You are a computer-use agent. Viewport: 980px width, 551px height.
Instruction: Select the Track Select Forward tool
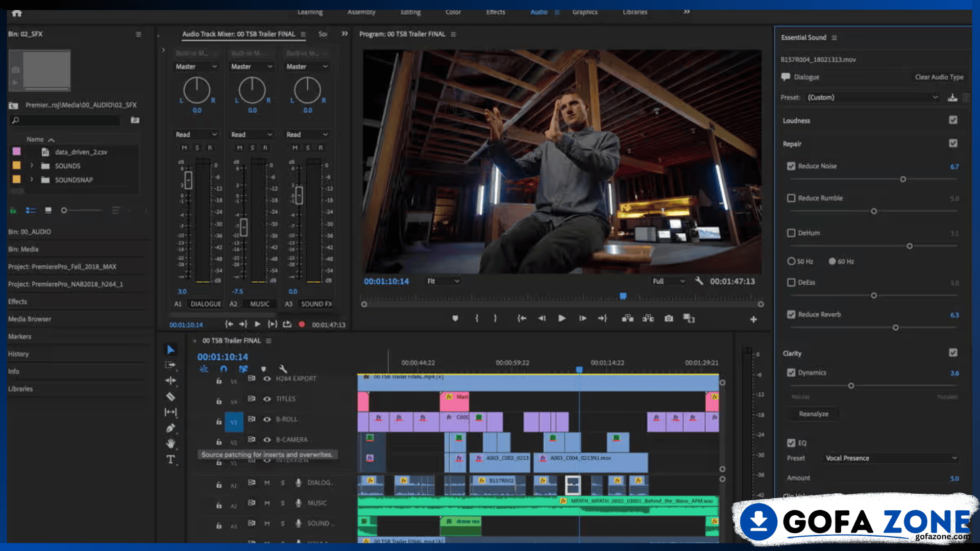(170, 365)
